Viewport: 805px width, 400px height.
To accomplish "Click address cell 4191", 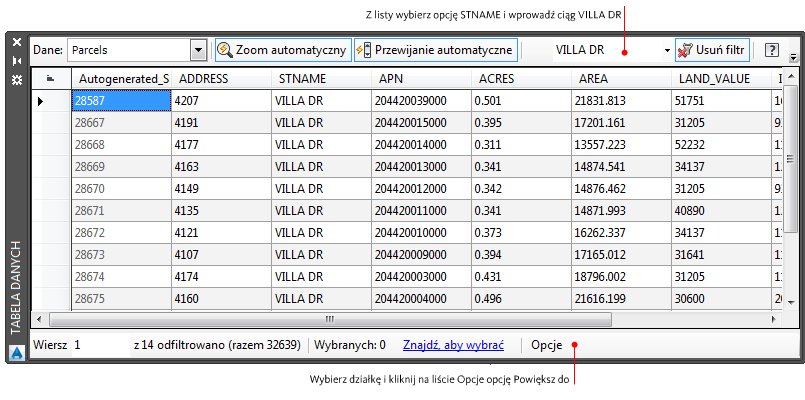I will coord(221,123).
